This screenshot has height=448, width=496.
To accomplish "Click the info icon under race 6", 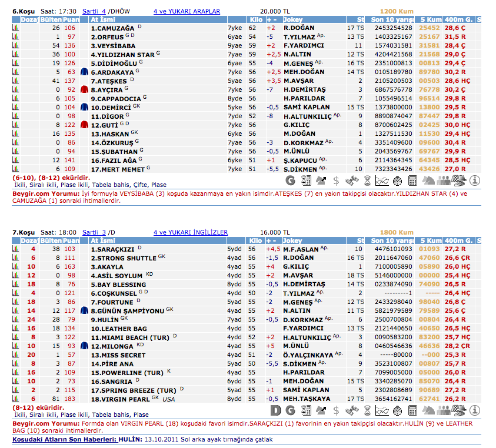I will click(x=475, y=180).
